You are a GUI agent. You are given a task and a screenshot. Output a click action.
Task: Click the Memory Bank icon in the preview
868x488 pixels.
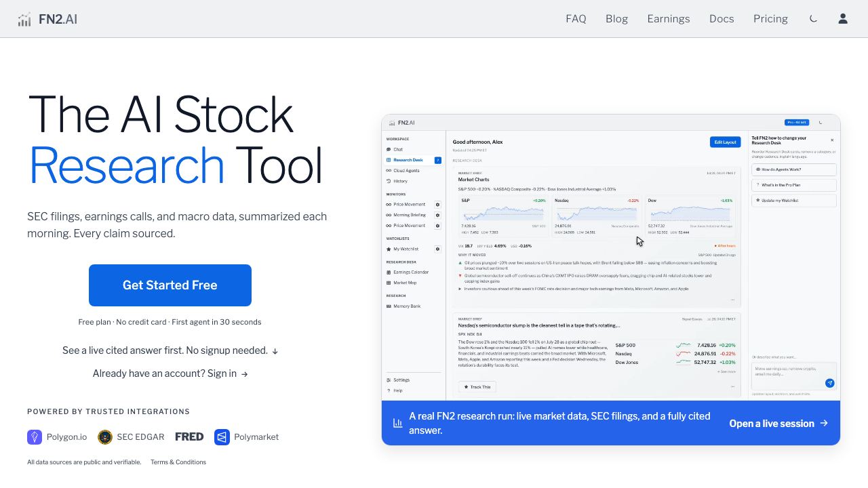(389, 306)
